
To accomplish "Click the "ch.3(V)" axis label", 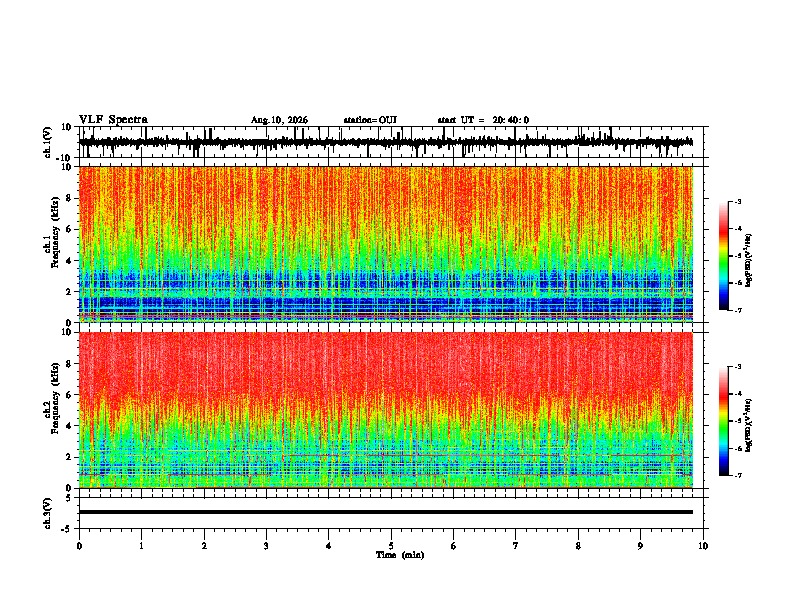I will point(48,514).
